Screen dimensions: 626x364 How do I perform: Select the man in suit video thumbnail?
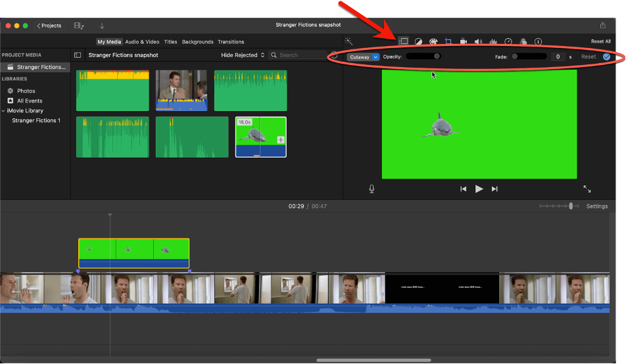pos(181,91)
